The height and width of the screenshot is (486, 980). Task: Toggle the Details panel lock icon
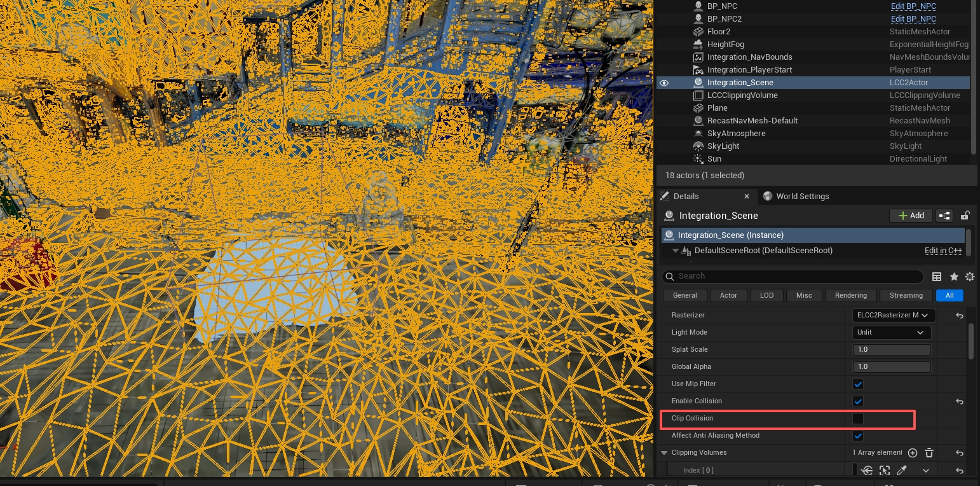(965, 216)
